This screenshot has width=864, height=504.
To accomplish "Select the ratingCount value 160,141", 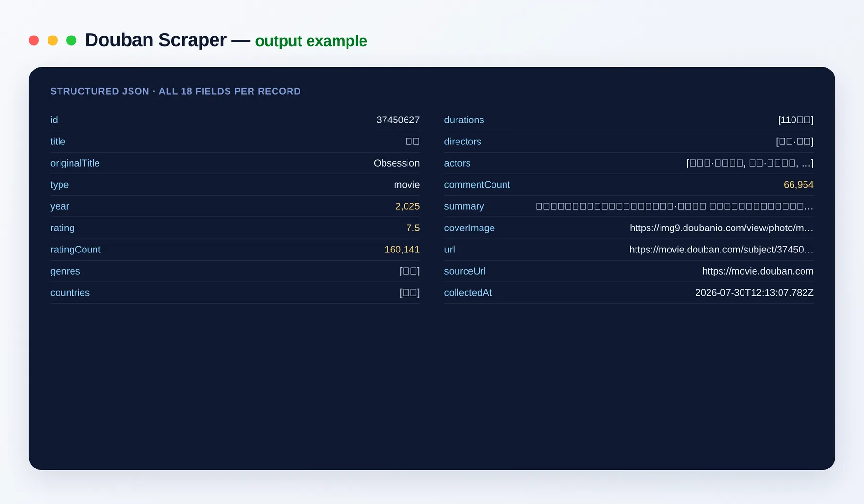I will pyautogui.click(x=402, y=250).
